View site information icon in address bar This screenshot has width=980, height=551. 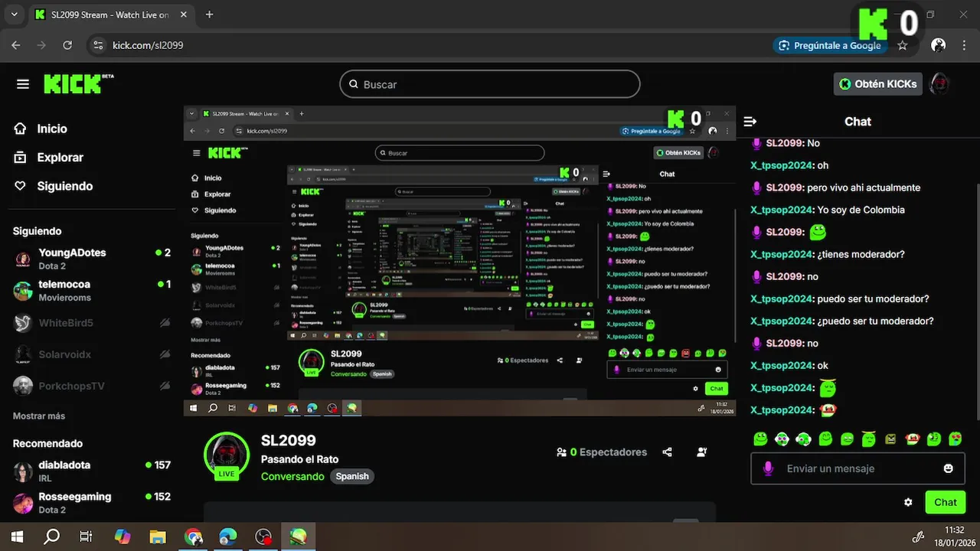coord(97,45)
